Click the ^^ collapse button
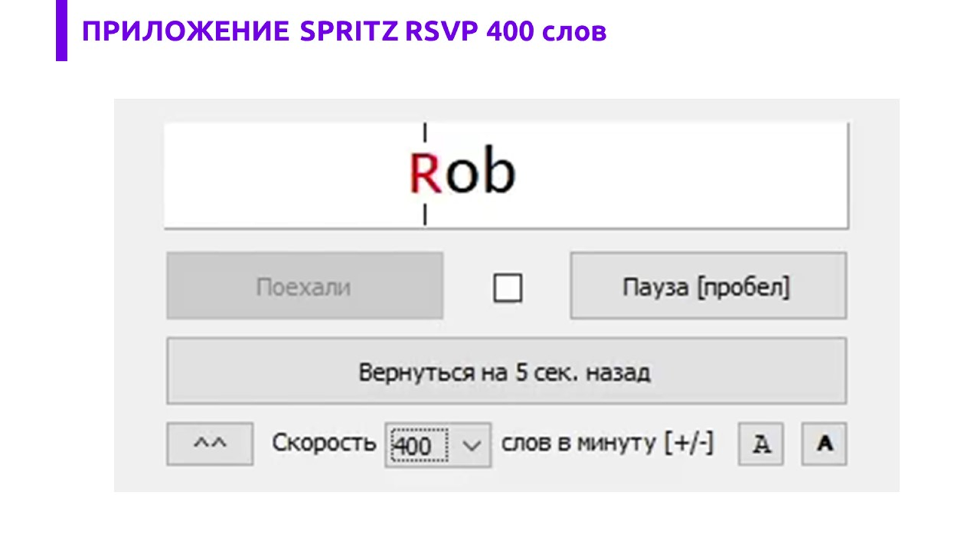 pyautogui.click(x=209, y=443)
